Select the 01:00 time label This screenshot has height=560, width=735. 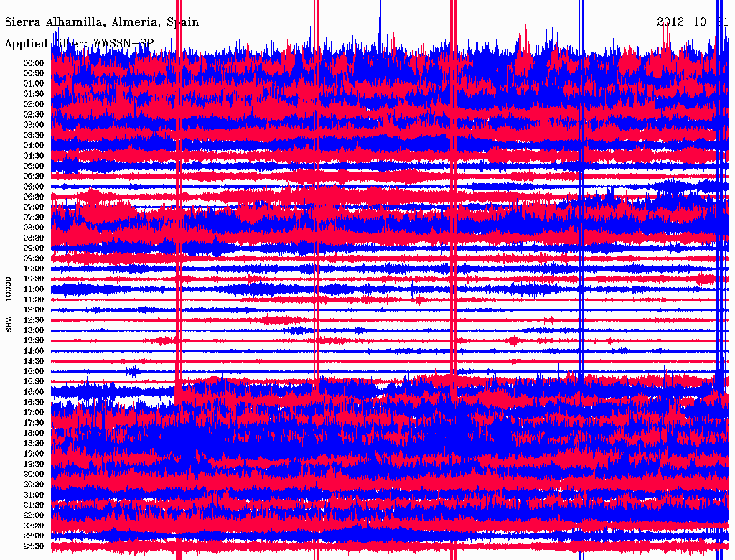point(33,83)
